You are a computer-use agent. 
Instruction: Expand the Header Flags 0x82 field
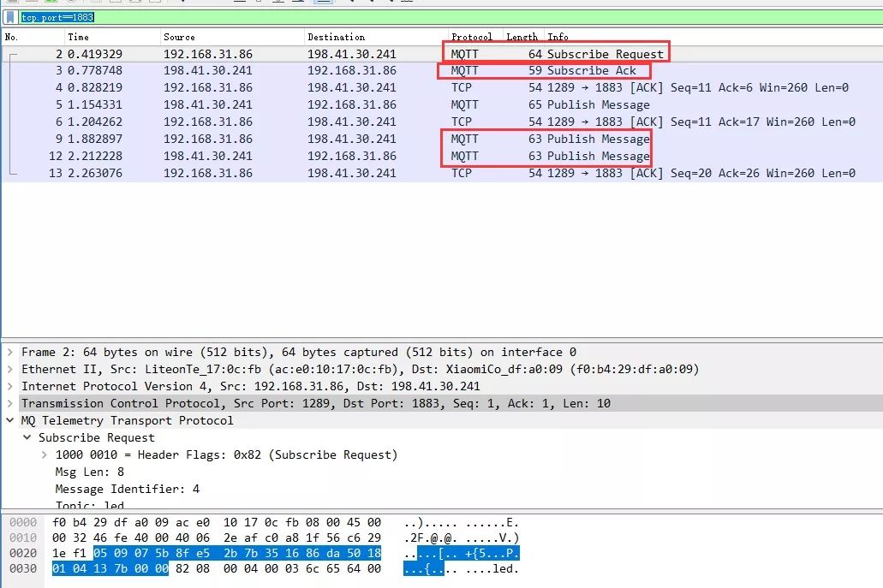tap(44, 455)
